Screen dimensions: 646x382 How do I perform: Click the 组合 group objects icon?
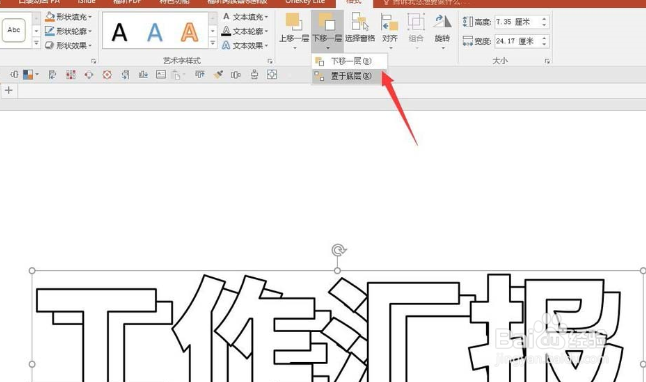coord(416,21)
